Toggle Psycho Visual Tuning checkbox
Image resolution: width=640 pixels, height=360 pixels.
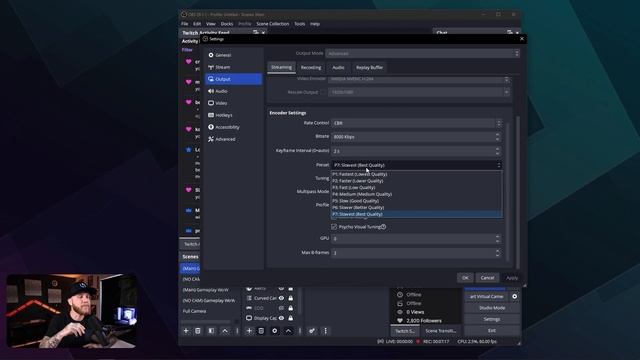(334, 227)
